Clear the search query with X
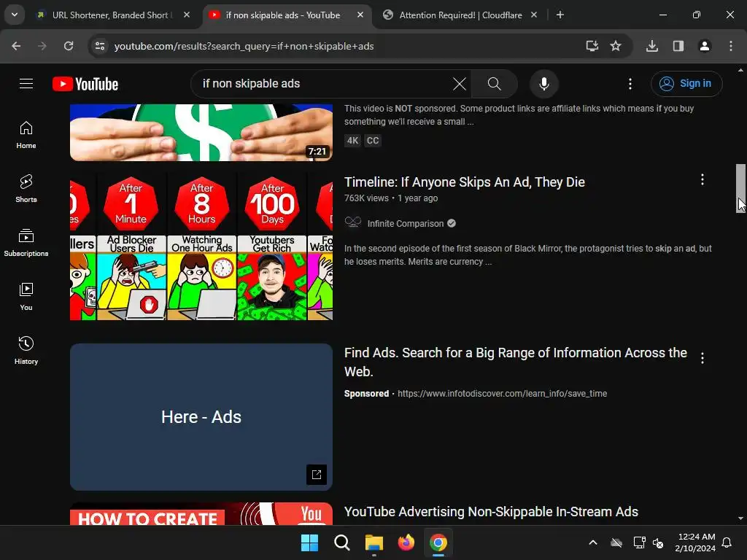The height and width of the screenshot is (560, 747). point(460,84)
